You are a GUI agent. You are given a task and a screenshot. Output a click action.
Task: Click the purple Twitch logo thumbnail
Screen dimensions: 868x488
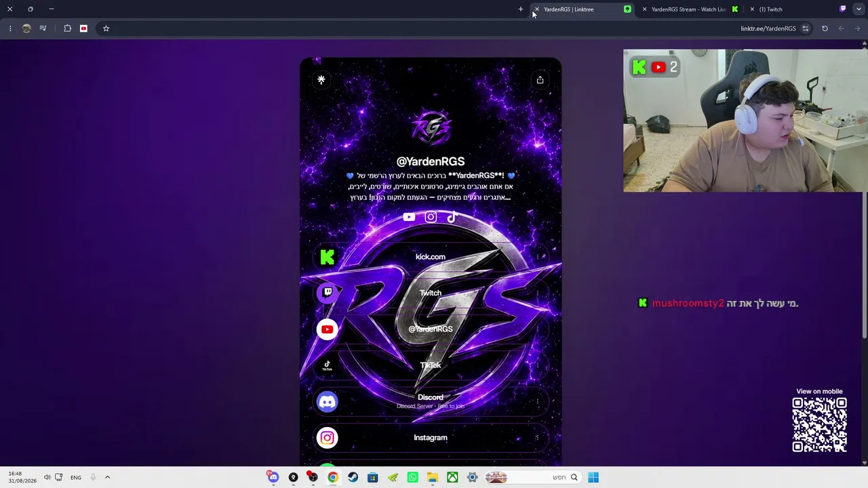point(328,293)
